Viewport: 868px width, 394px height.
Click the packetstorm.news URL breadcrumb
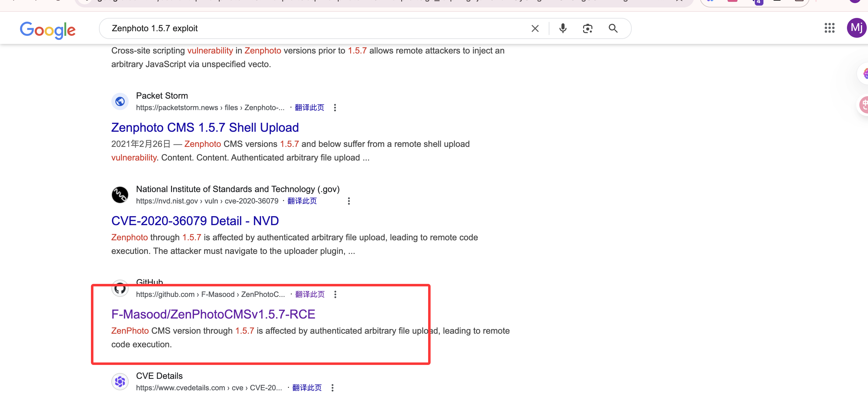pos(210,108)
